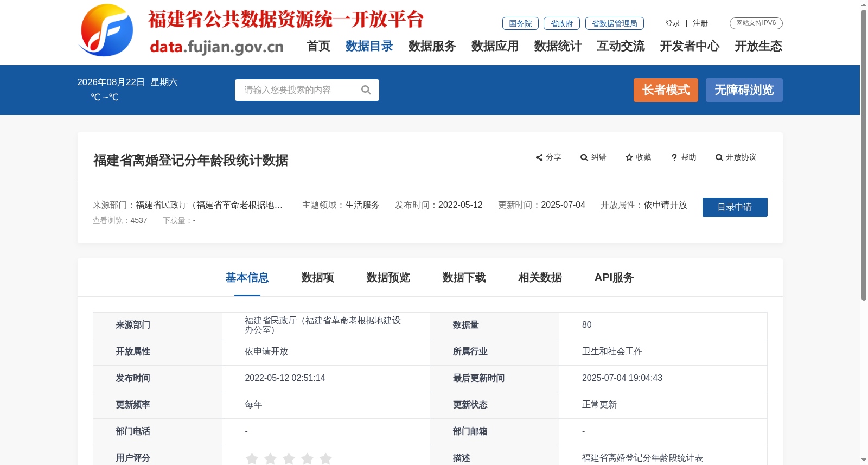Click the 更新状态 value 正常更新

tap(599, 405)
